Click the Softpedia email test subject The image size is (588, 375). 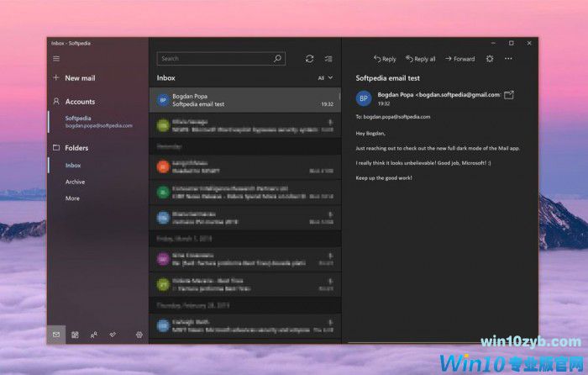pos(388,78)
